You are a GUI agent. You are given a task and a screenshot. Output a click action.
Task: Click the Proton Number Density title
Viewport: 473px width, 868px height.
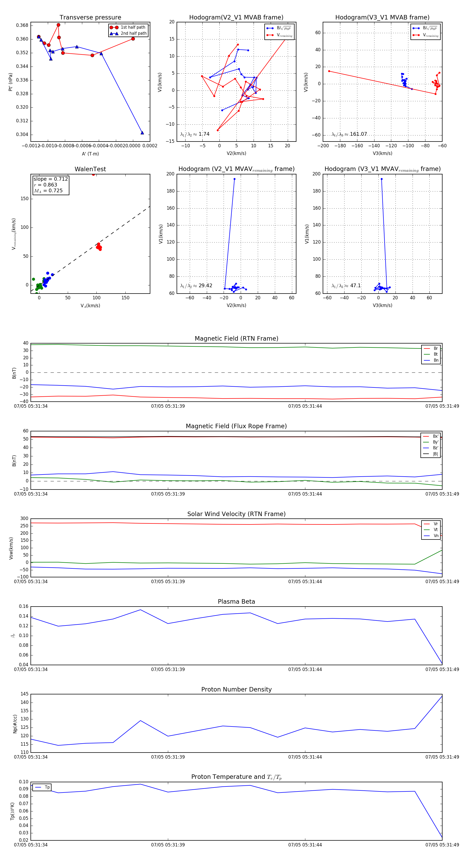pyautogui.click(x=236, y=689)
